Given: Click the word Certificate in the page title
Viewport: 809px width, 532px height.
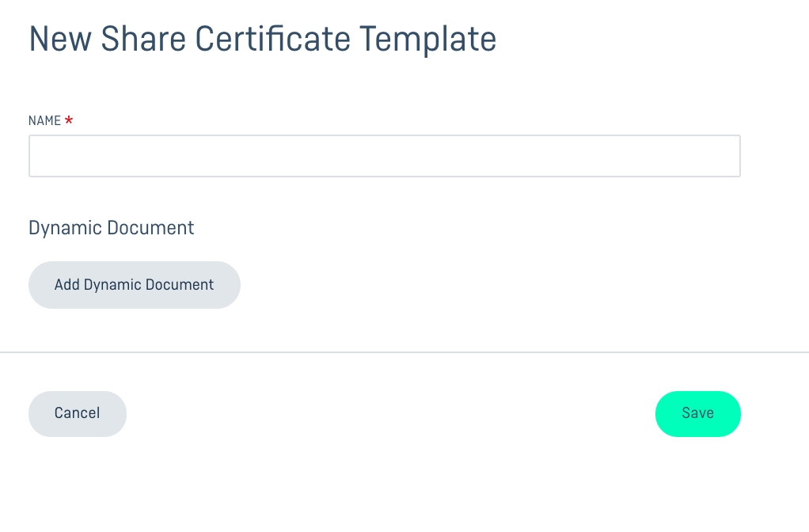Looking at the screenshot, I should 273,39.
